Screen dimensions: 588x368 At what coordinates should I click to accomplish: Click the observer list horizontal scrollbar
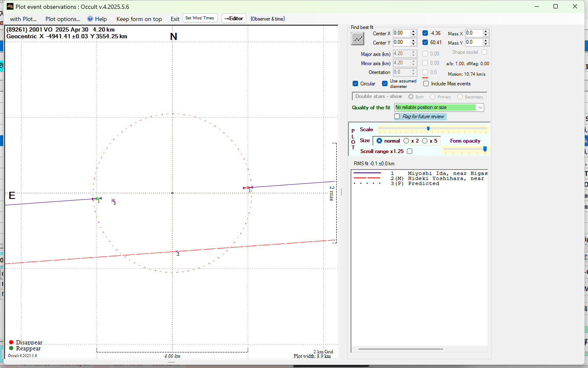coord(400,349)
